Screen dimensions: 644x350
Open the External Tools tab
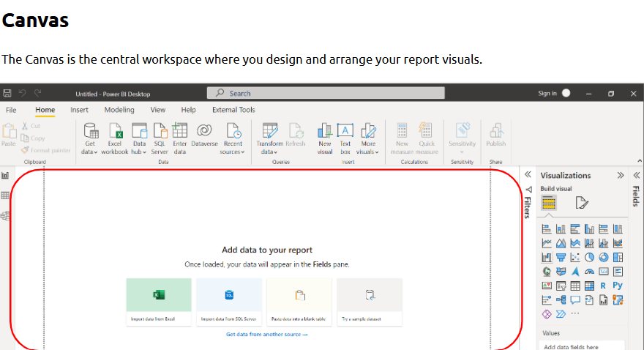click(233, 110)
